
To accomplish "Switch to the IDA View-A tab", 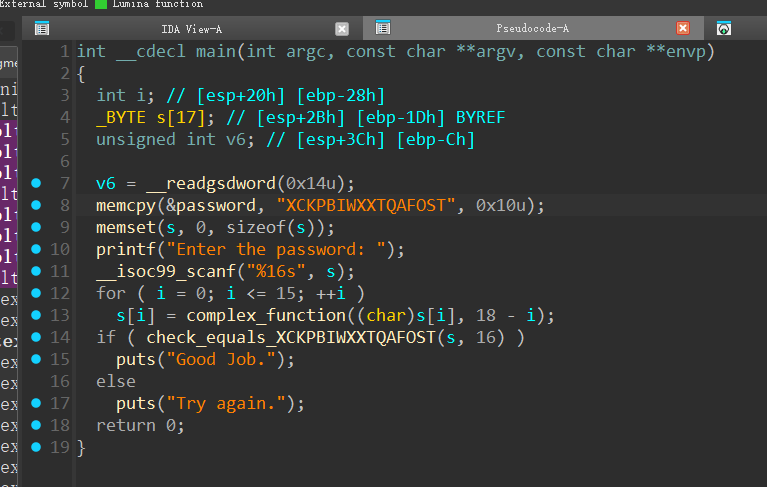I will (191, 29).
